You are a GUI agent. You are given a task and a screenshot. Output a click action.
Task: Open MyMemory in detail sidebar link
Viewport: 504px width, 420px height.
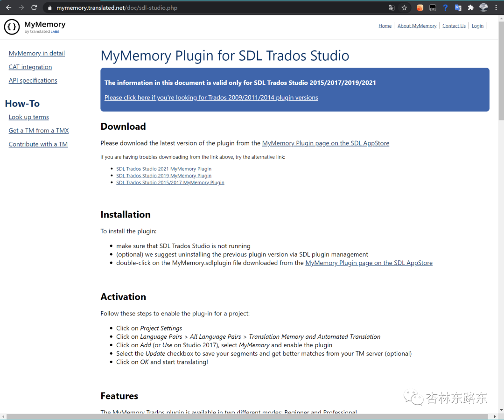(x=37, y=53)
